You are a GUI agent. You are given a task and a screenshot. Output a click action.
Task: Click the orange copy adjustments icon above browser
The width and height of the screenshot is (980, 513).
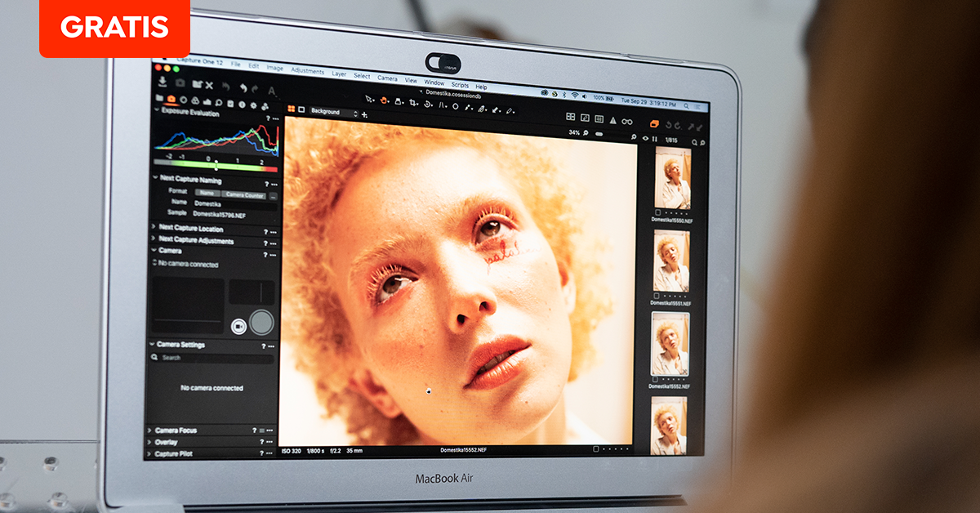(654, 123)
